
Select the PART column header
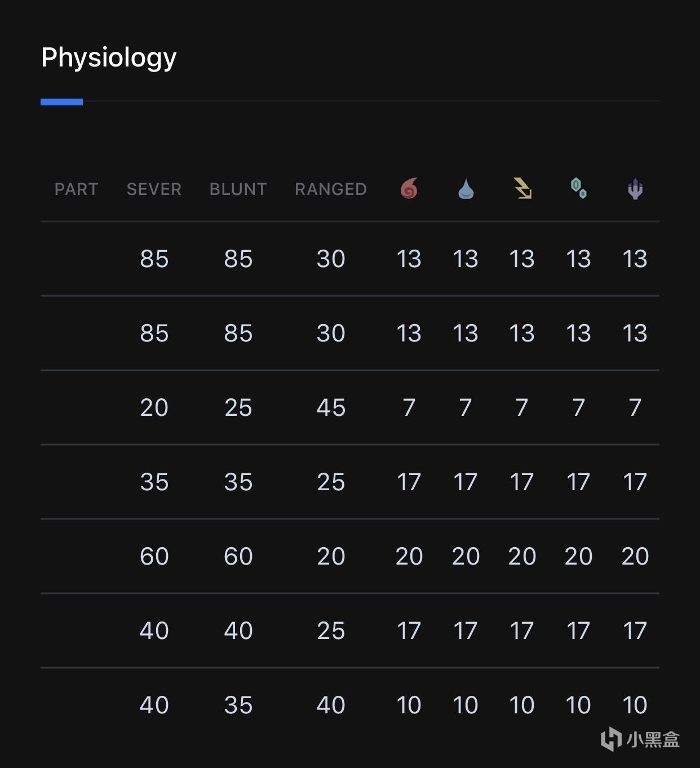tap(76, 189)
